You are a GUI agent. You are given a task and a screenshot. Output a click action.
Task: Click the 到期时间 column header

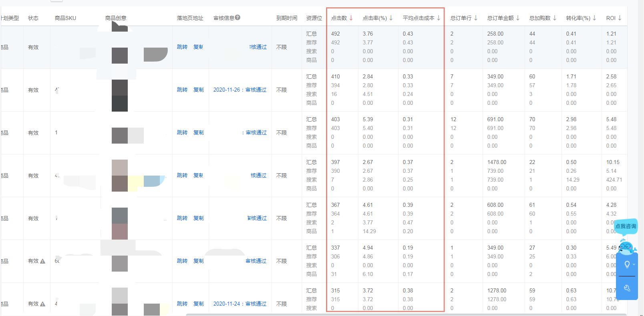[x=287, y=18]
